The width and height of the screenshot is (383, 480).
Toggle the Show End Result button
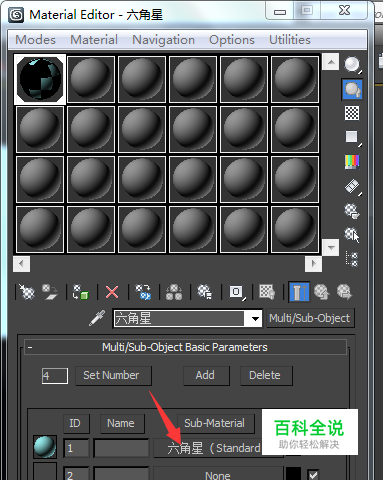click(299, 292)
